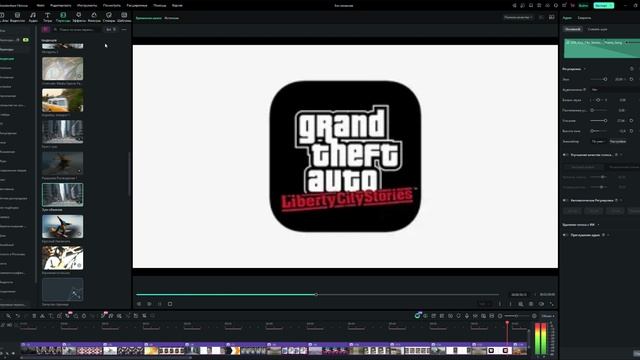Click Войти sign-in button
The height and width of the screenshot is (360, 640).
(x=584, y=5)
